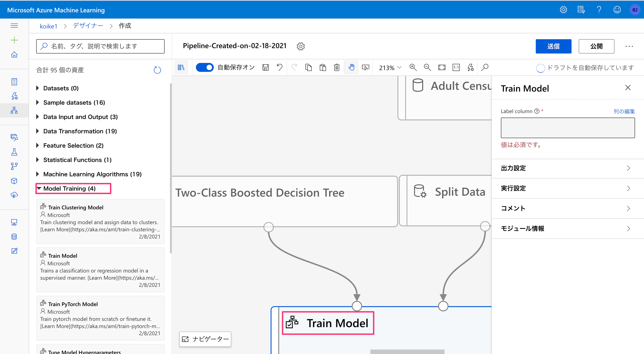Open 実行設定 section in Train Model panel
The height and width of the screenshot is (354, 644).
[x=568, y=188]
